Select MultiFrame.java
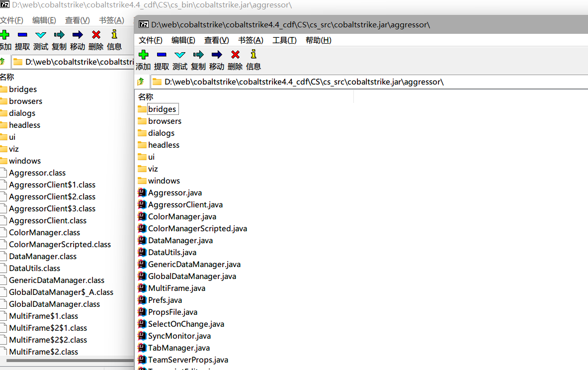588x370 pixels. [x=172, y=288]
